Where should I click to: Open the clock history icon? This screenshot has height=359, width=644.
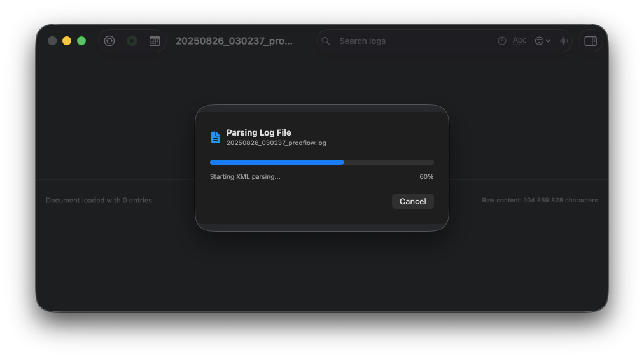[x=502, y=41]
